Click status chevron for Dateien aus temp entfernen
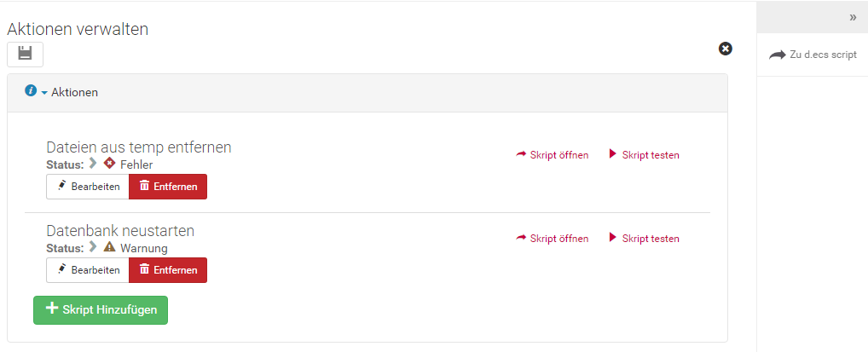This screenshot has height=352, width=868. pos(93,164)
